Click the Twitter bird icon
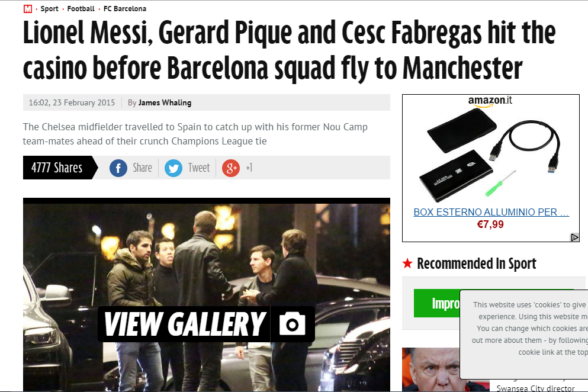 (x=173, y=168)
